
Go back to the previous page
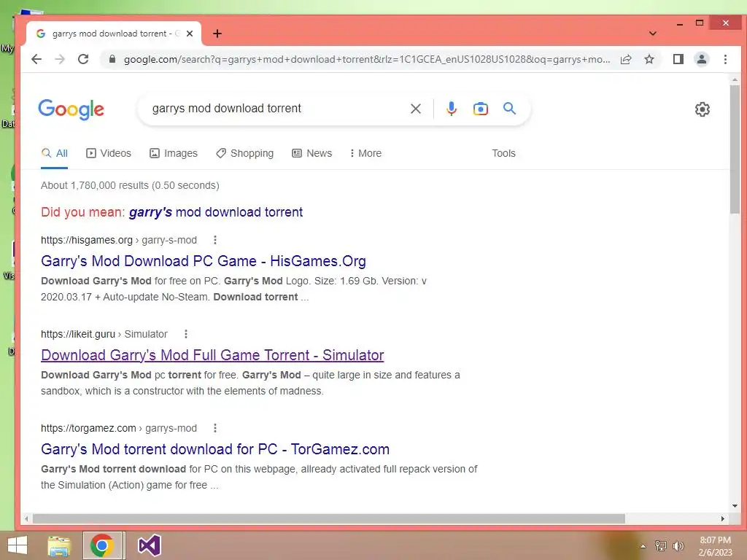pos(36,59)
